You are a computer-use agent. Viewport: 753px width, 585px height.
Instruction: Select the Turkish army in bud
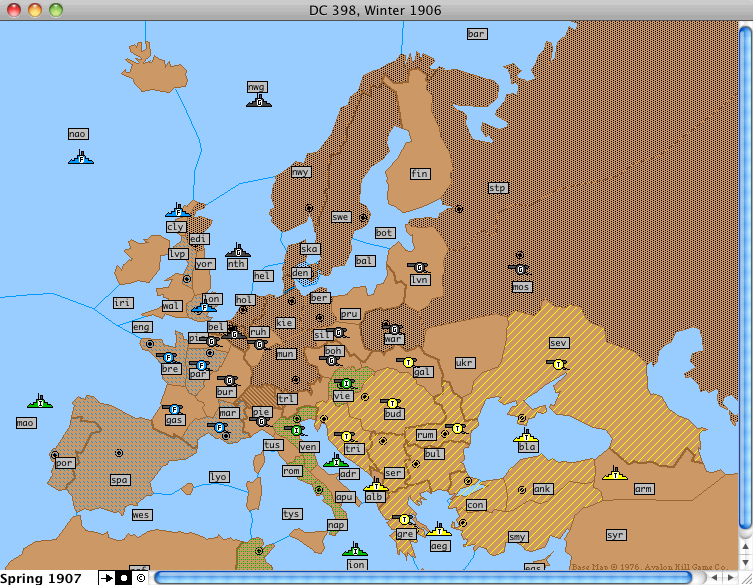pyautogui.click(x=392, y=403)
